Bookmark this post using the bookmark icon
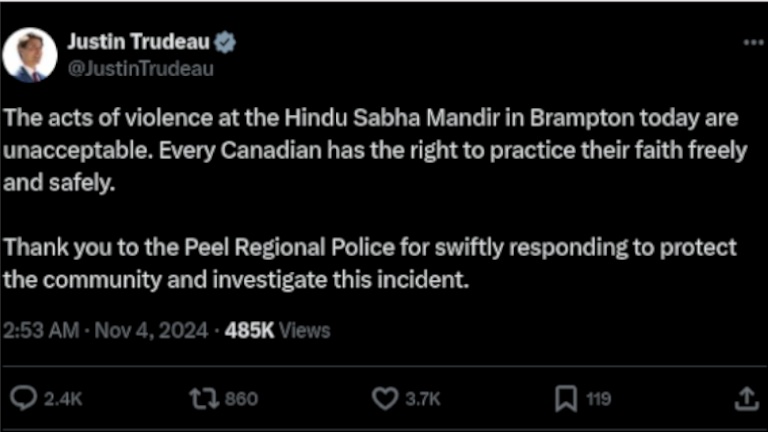This screenshot has width=768, height=432. 565,399
